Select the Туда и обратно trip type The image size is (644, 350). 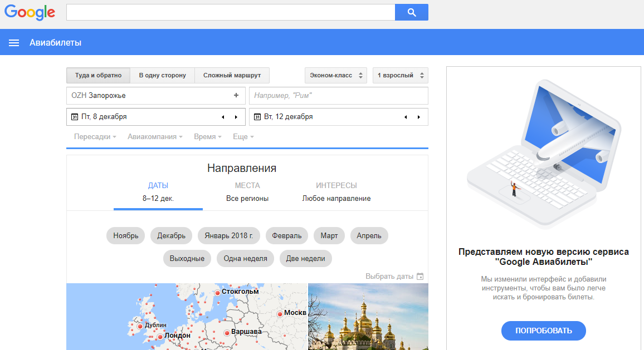pos(98,76)
